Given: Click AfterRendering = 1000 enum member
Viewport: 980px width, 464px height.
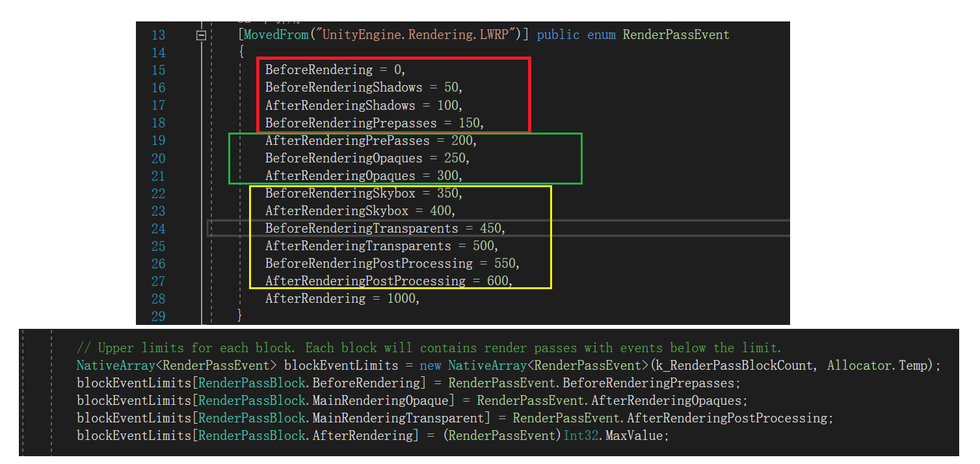Looking at the screenshot, I should point(342,299).
